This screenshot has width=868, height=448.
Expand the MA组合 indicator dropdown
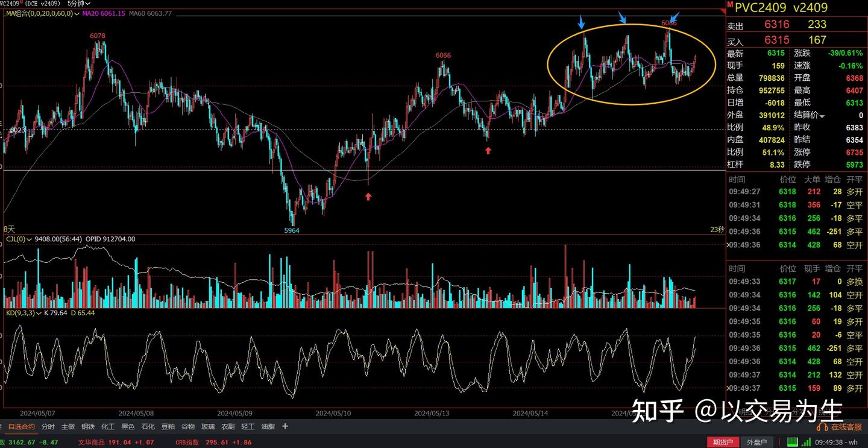click(77, 13)
